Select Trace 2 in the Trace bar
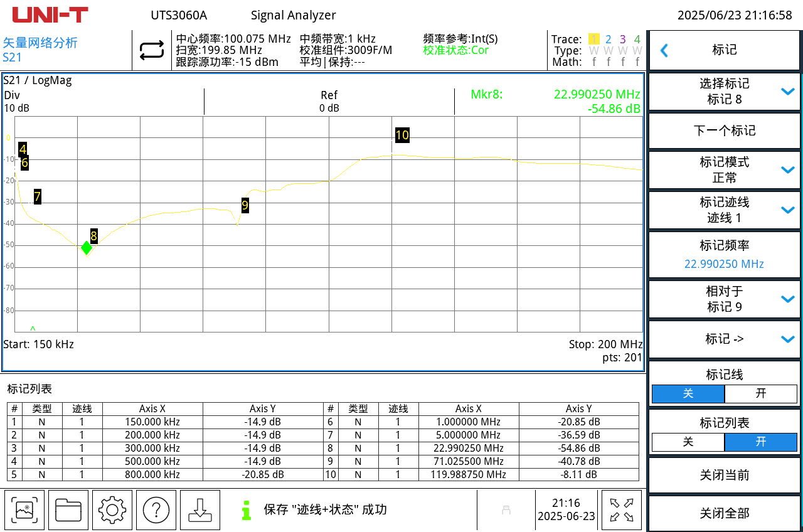The height and width of the screenshot is (532, 803). 608,39
